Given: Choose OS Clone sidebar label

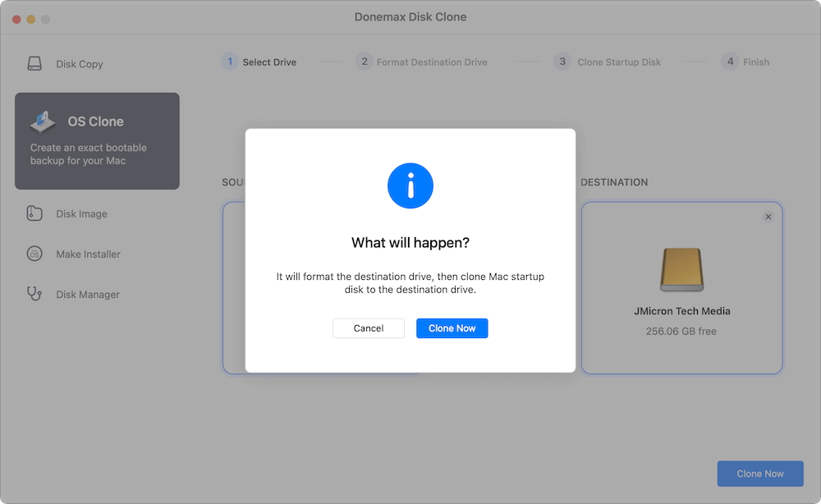Looking at the screenshot, I should click(95, 121).
